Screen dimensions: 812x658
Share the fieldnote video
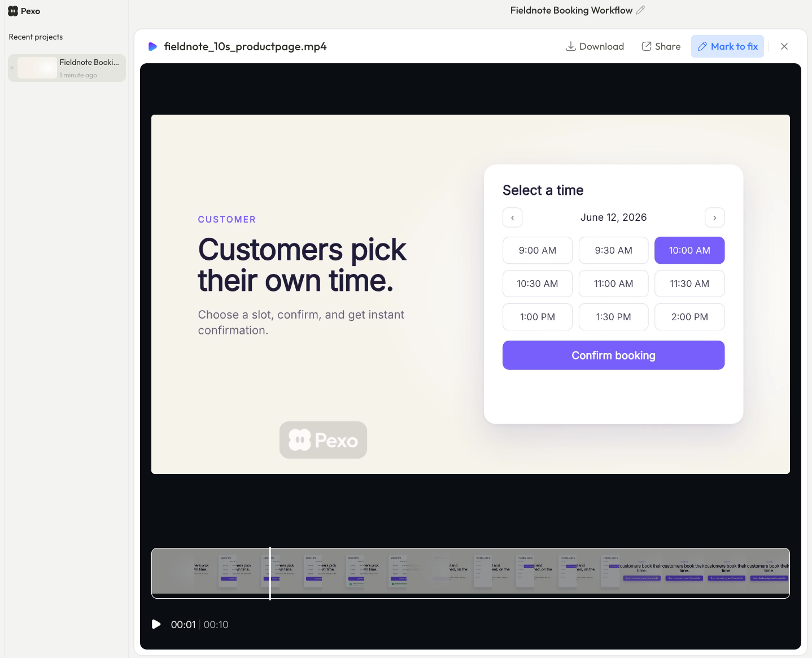click(x=661, y=46)
